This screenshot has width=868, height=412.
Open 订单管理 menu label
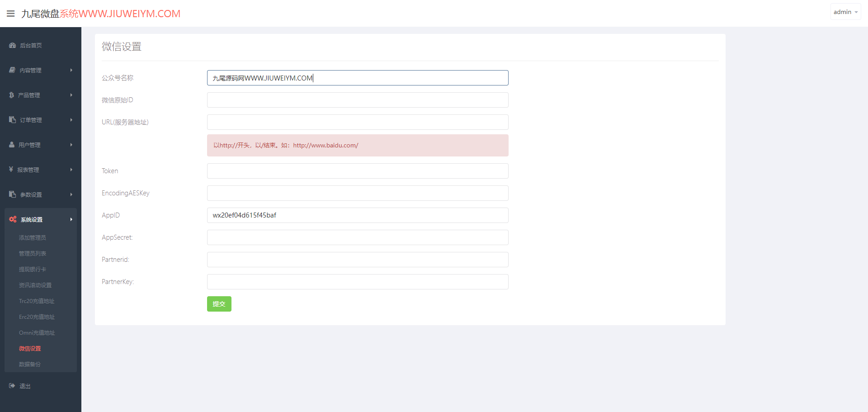[31, 120]
